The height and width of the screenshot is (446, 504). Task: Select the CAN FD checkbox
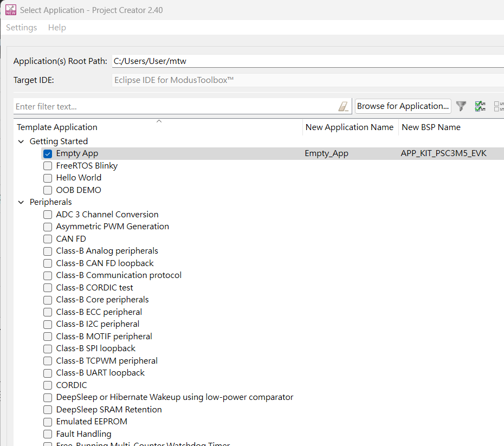click(x=48, y=239)
